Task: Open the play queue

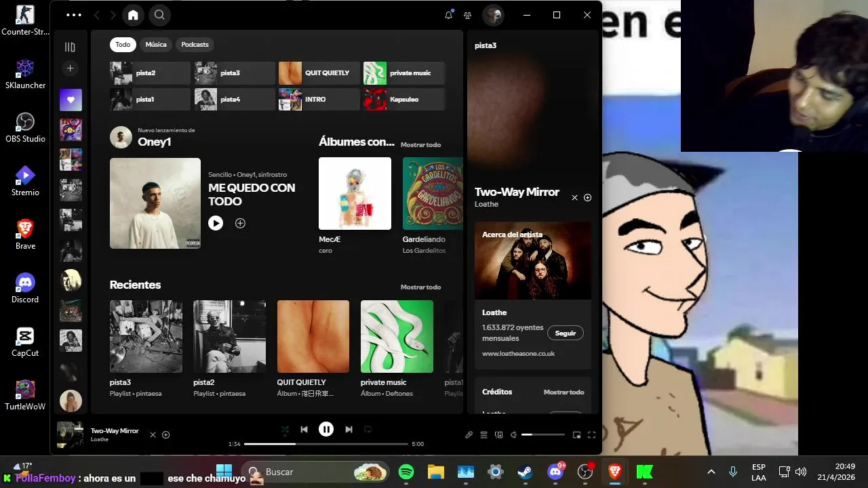Action: coord(484,435)
